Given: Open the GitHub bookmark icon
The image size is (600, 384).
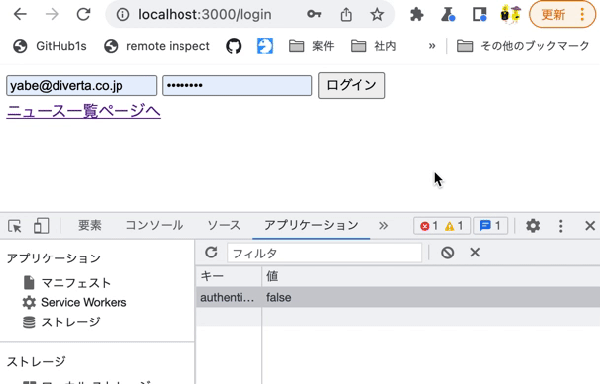Looking at the screenshot, I should [x=233, y=46].
